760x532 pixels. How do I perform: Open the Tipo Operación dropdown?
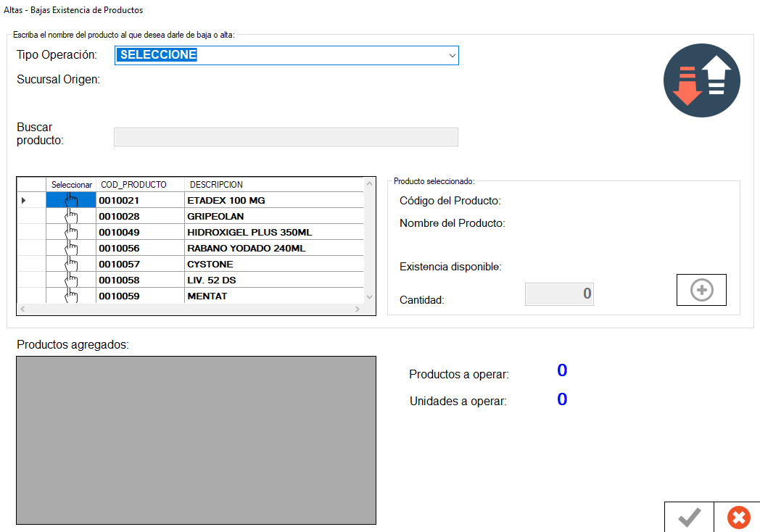286,55
